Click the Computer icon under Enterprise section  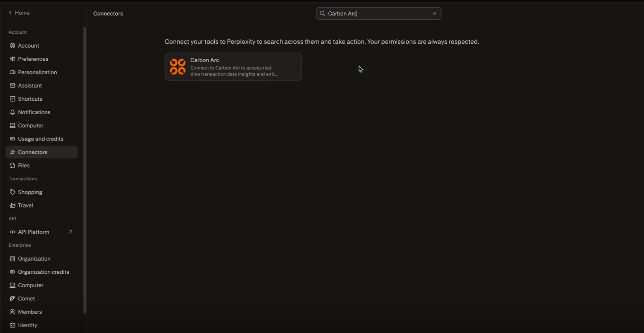pyautogui.click(x=12, y=285)
